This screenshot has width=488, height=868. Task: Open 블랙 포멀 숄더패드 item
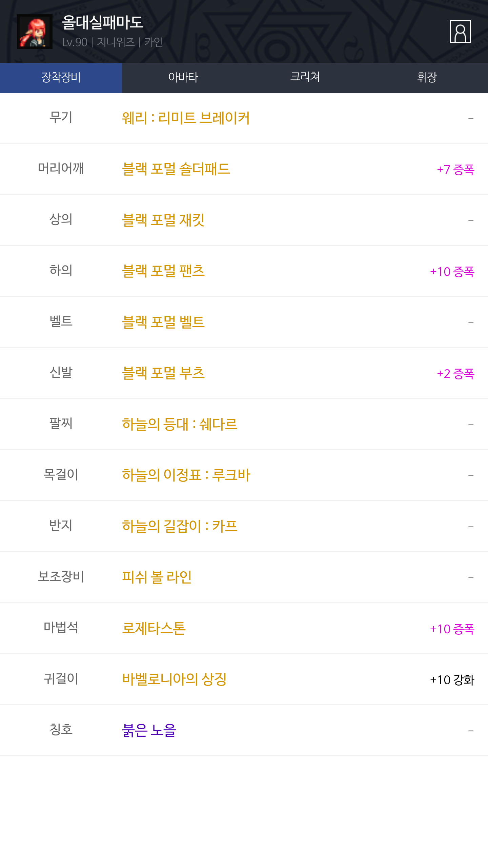(176, 169)
